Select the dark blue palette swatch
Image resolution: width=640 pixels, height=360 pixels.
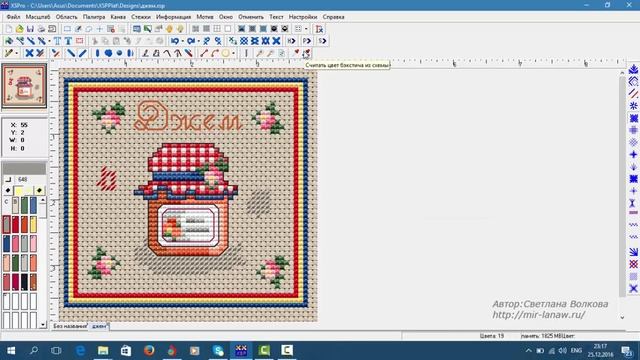coord(7,244)
